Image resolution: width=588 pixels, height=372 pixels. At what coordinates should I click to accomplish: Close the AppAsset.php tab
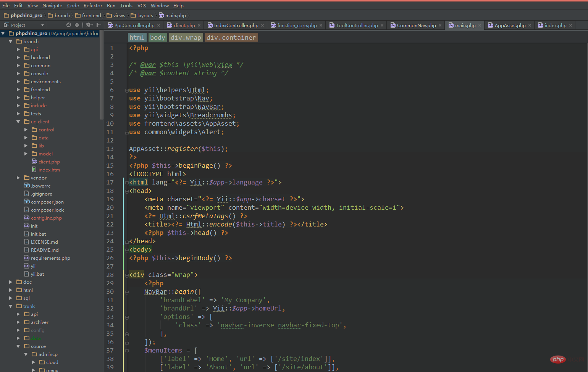[x=530, y=26]
